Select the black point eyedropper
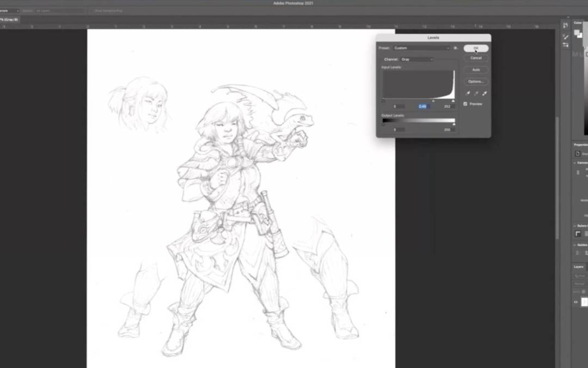The height and width of the screenshot is (368, 588). pos(468,93)
